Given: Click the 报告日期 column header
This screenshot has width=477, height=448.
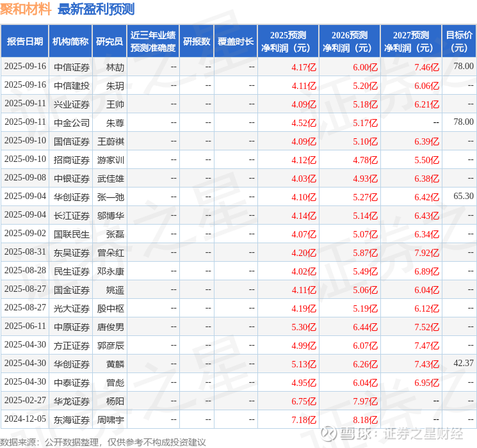Looking at the screenshot, I should [24, 42].
